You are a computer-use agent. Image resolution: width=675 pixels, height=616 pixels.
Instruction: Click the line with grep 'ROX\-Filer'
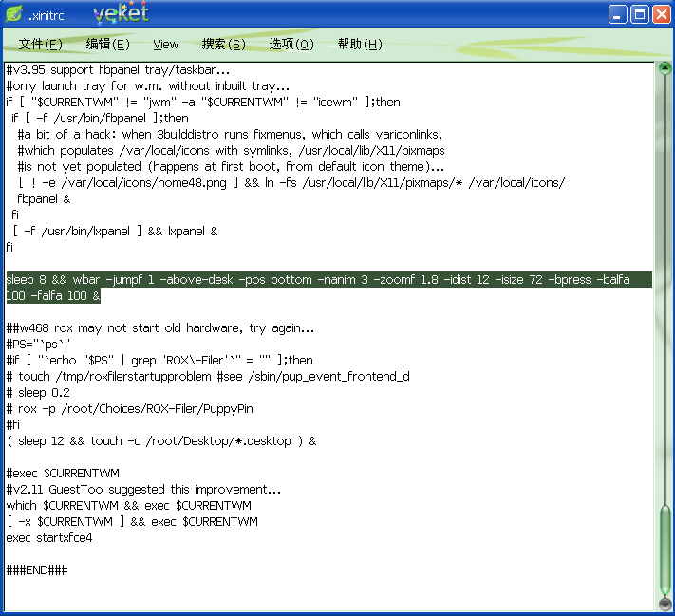(x=159, y=361)
